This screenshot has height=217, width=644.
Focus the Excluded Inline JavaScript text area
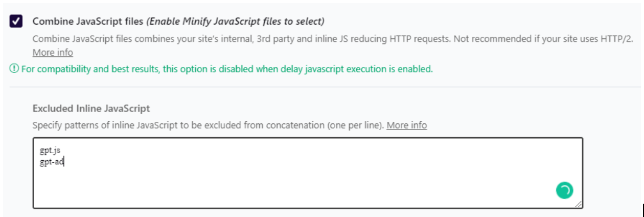[308, 173]
